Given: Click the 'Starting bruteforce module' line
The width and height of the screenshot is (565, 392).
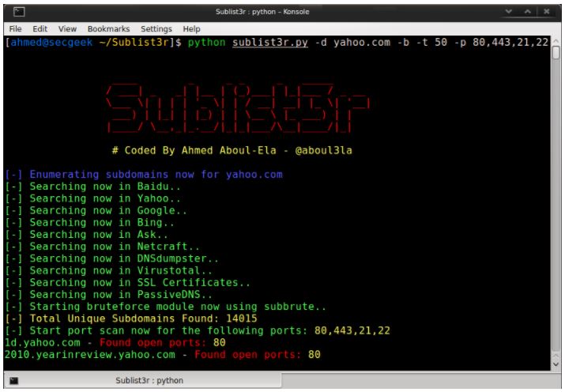Looking at the screenshot, I should [165, 307].
